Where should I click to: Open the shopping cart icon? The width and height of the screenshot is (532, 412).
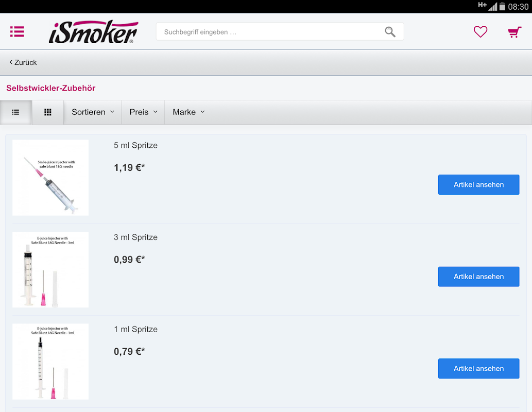[514, 32]
